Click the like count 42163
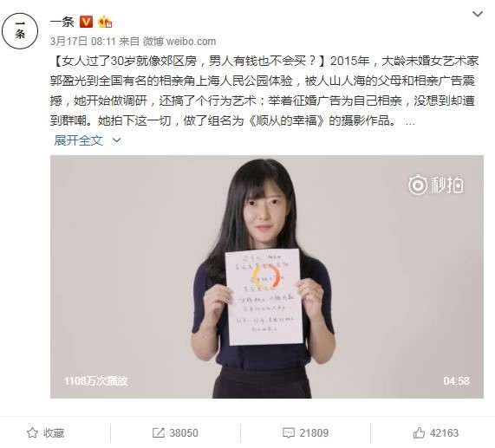 pyautogui.click(x=444, y=433)
